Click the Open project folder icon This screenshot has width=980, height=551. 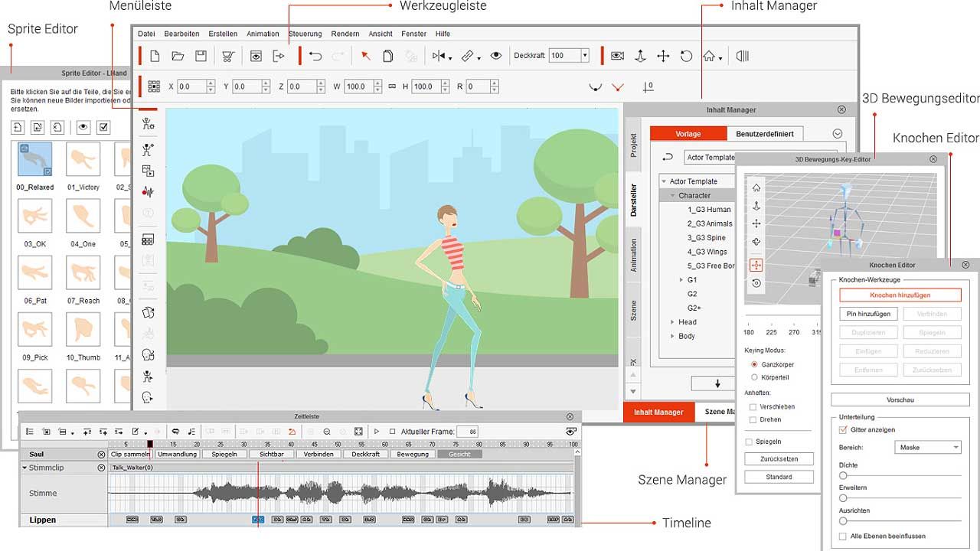pos(178,56)
